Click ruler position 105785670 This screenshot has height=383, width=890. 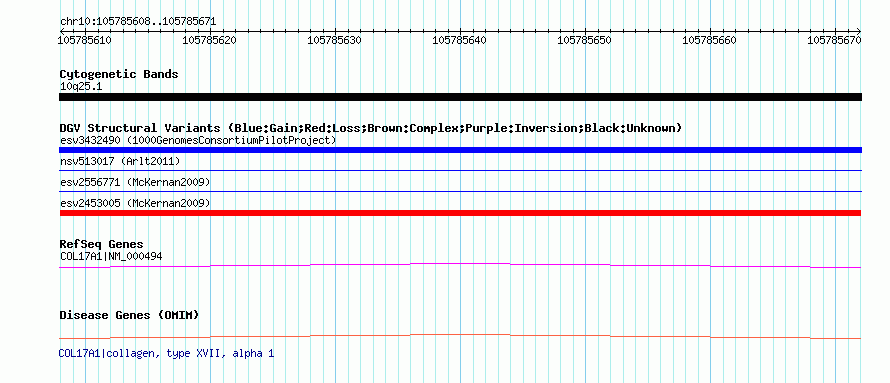834,40
